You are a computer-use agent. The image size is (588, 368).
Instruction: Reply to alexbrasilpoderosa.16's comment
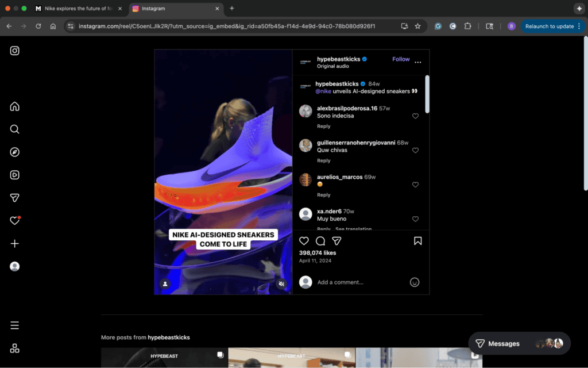point(324,126)
